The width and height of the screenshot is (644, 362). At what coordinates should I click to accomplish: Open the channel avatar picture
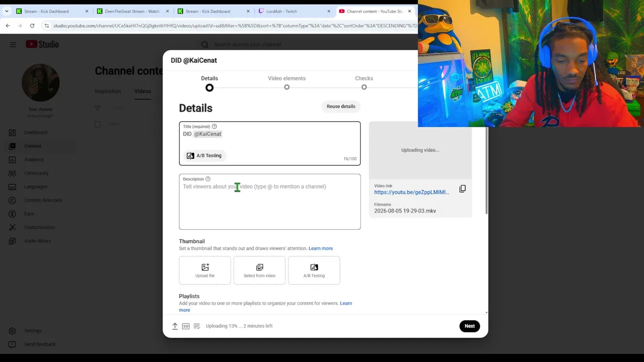pyautogui.click(x=40, y=82)
